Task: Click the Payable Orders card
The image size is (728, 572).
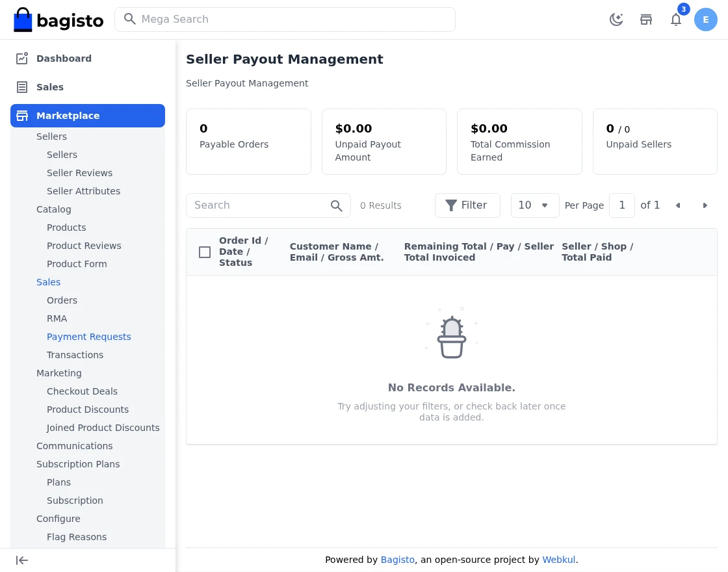Action: (x=248, y=142)
